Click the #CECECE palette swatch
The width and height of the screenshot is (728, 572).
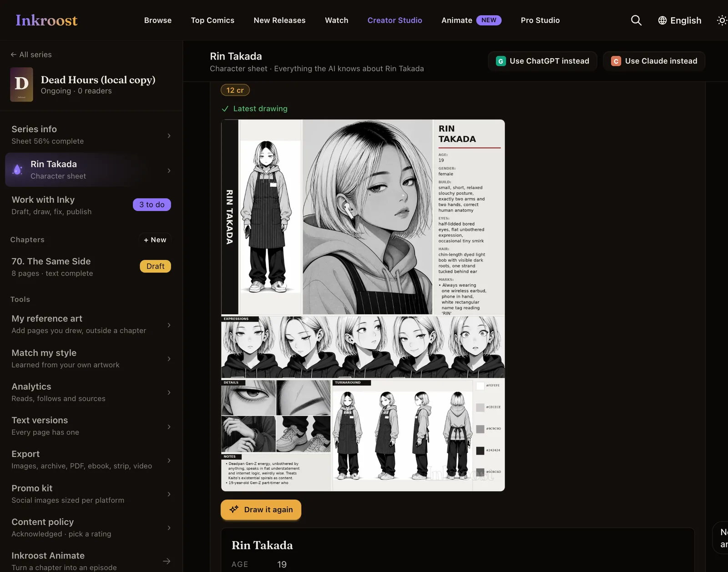click(x=480, y=407)
